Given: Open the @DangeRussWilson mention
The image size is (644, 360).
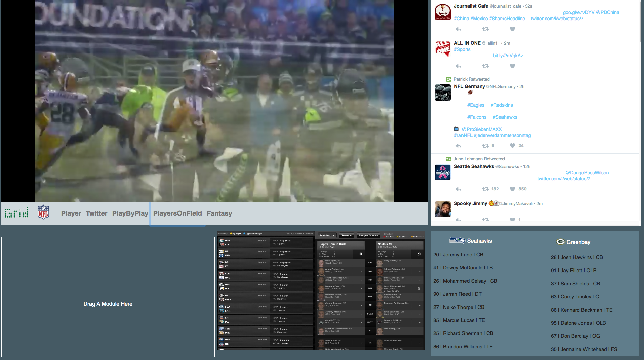Looking at the screenshot, I should pyautogui.click(x=587, y=173).
